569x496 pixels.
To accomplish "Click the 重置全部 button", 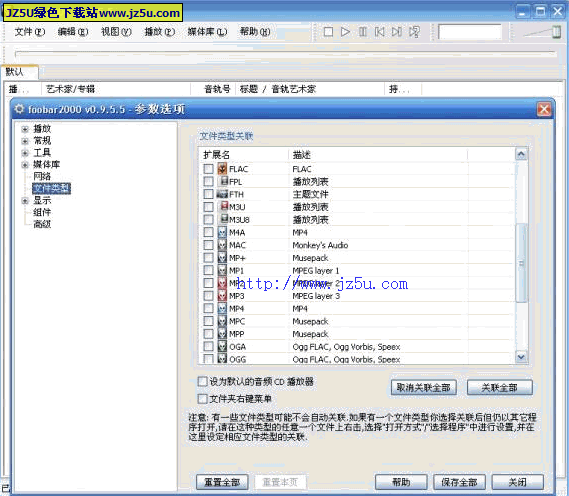I will (222, 482).
